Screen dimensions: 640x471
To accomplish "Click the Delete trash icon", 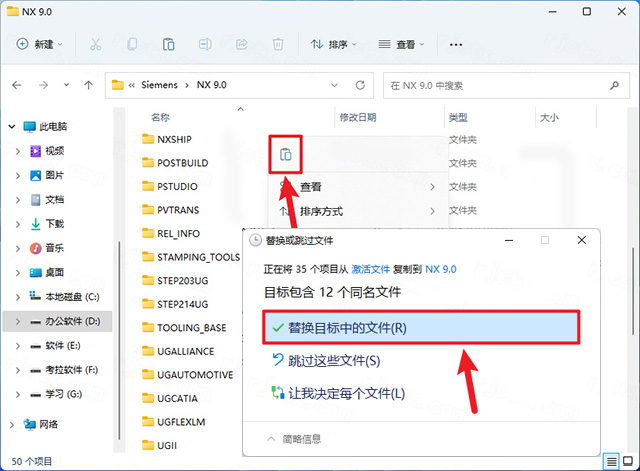I will click(278, 44).
